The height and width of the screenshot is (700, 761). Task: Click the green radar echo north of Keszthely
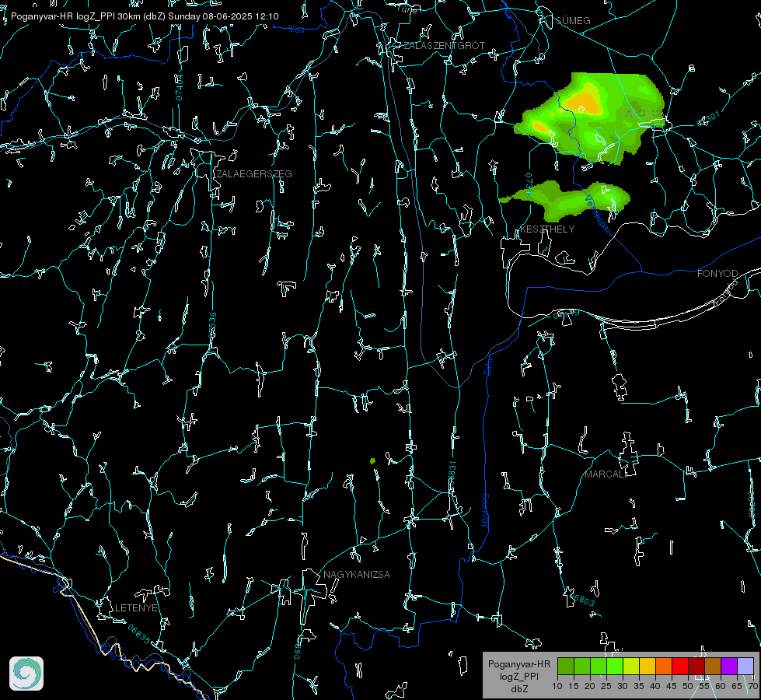point(565,200)
